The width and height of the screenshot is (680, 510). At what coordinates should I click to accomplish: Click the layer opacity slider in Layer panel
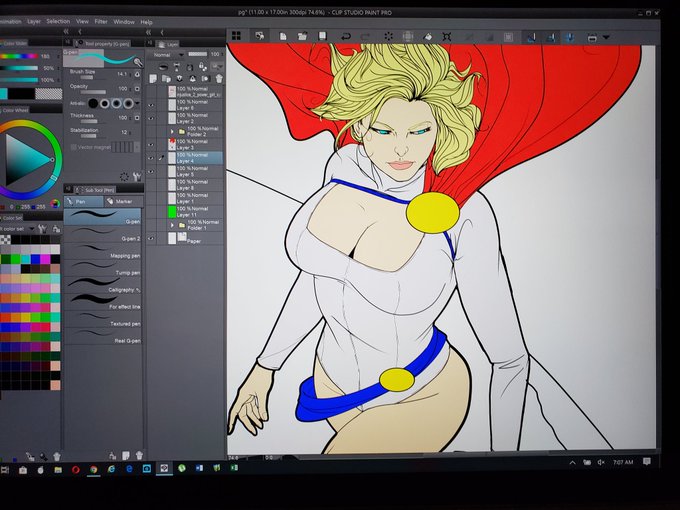[x=198, y=54]
